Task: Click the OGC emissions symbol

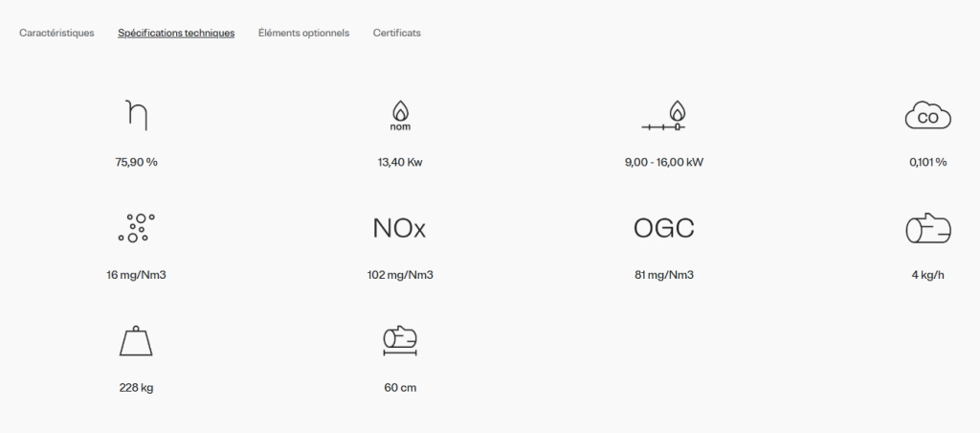Action: (664, 228)
